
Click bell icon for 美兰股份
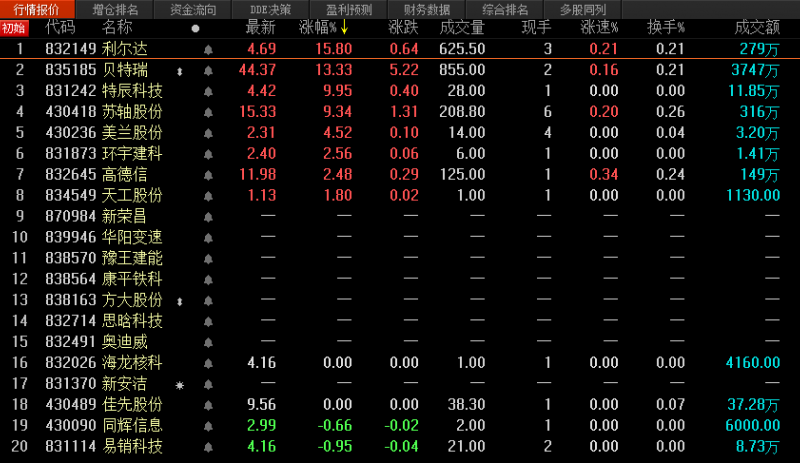(x=208, y=134)
